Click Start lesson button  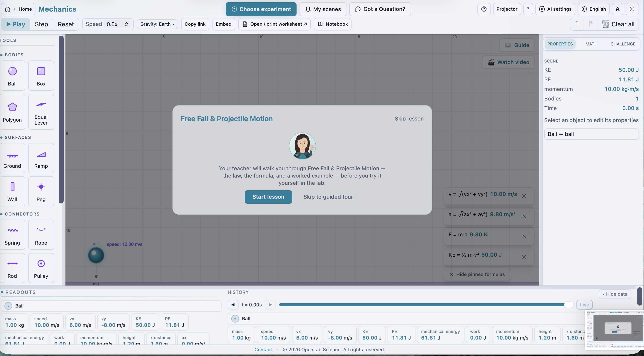click(x=268, y=197)
